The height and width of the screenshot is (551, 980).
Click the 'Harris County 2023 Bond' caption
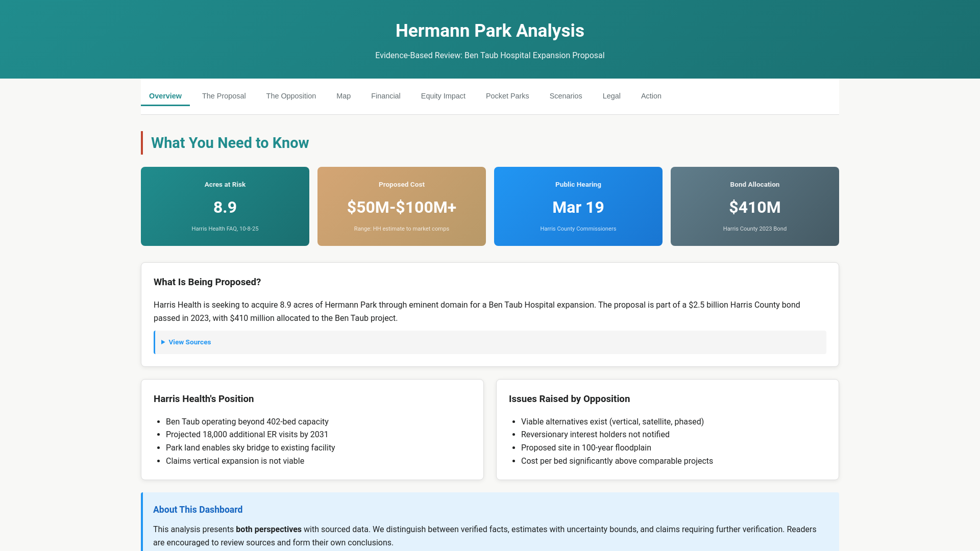click(755, 229)
